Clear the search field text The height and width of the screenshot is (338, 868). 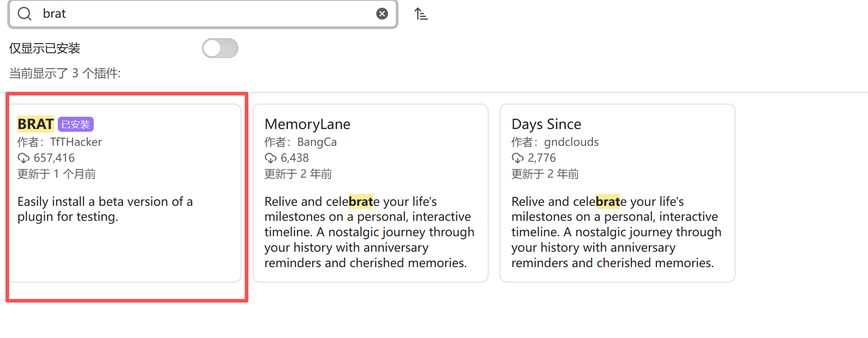tap(382, 14)
